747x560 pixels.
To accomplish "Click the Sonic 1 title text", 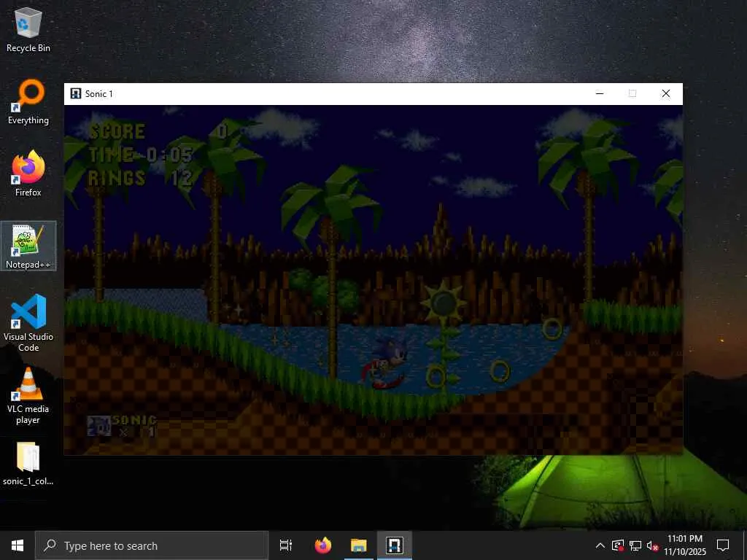I will tap(99, 94).
